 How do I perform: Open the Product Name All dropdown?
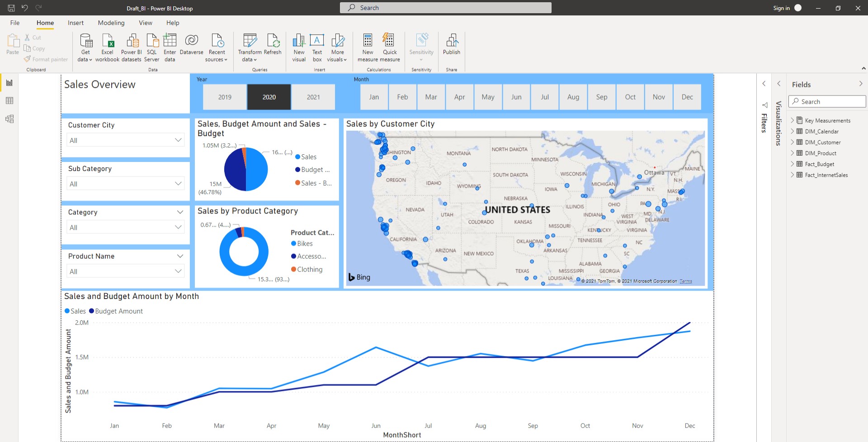(126, 271)
